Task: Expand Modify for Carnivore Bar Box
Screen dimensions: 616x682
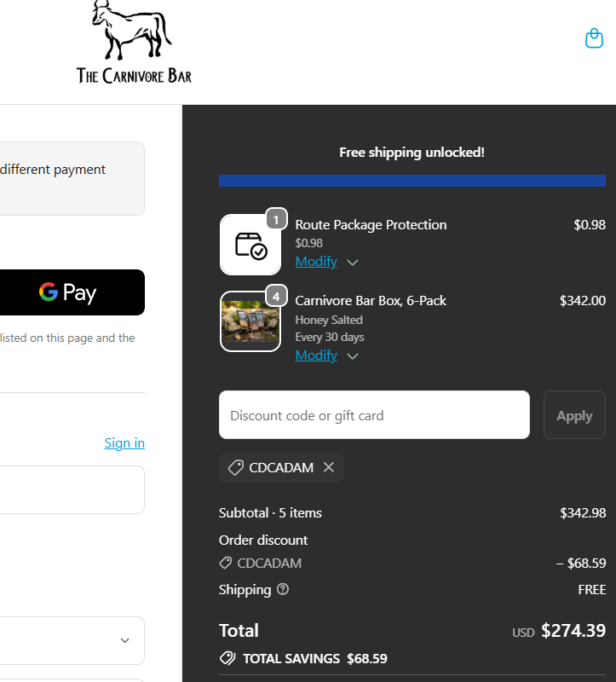Action: (326, 355)
